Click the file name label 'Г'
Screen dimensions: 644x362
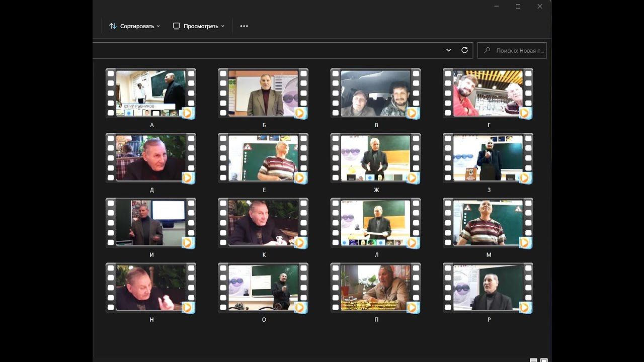[x=489, y=125]
